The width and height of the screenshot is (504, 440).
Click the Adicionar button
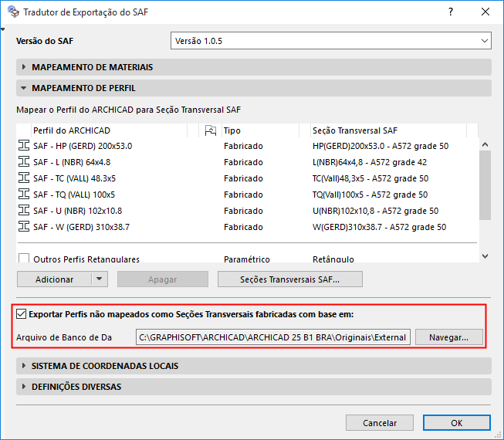point(54,279)
